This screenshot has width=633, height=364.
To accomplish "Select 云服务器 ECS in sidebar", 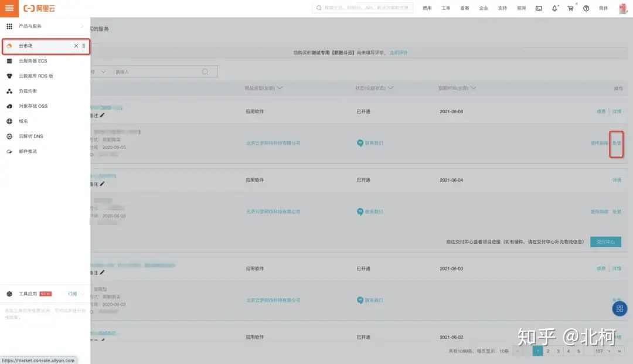I will [33, 61].
